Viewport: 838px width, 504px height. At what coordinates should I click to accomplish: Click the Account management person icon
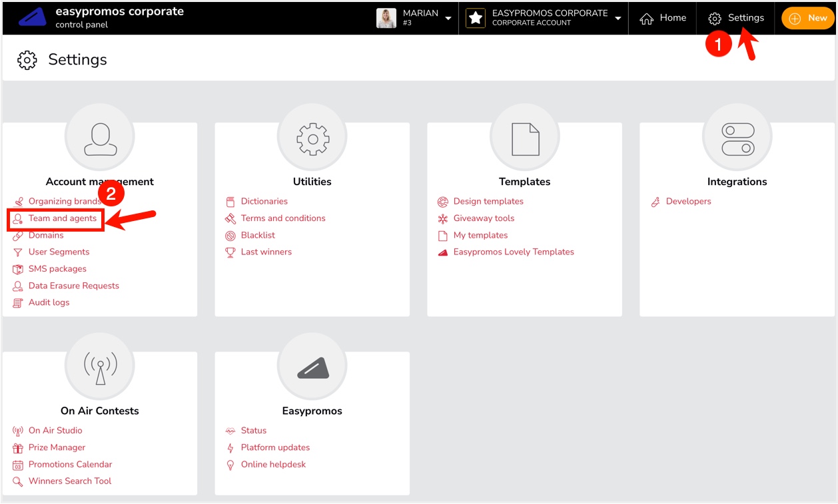pyautogui.click(x=100, y=139)
